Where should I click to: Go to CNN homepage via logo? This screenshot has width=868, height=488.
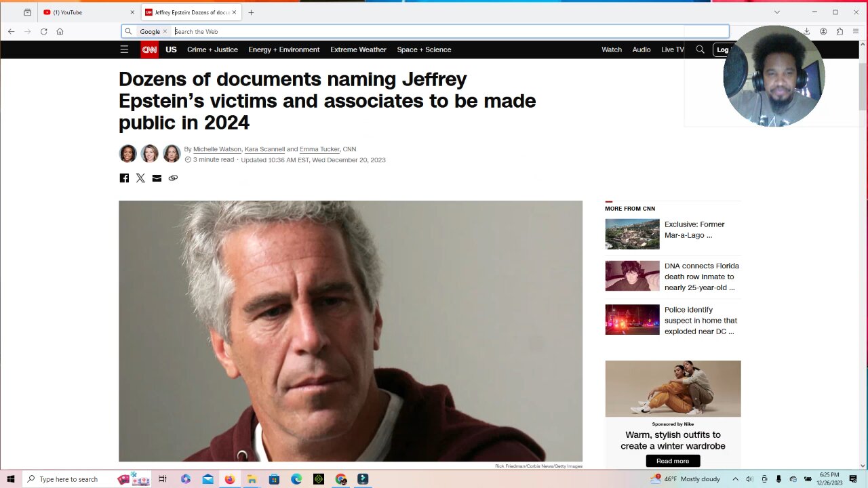point(149,49)
